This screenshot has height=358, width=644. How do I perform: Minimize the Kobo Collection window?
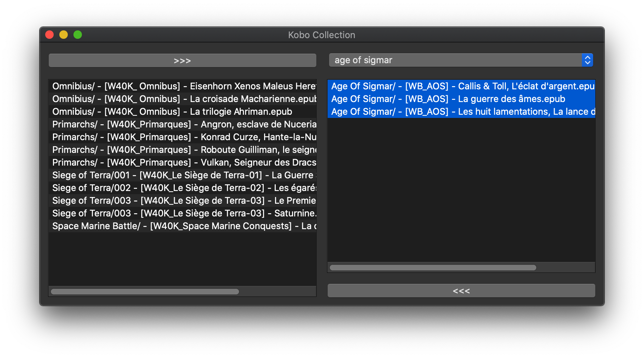point(64,35)
